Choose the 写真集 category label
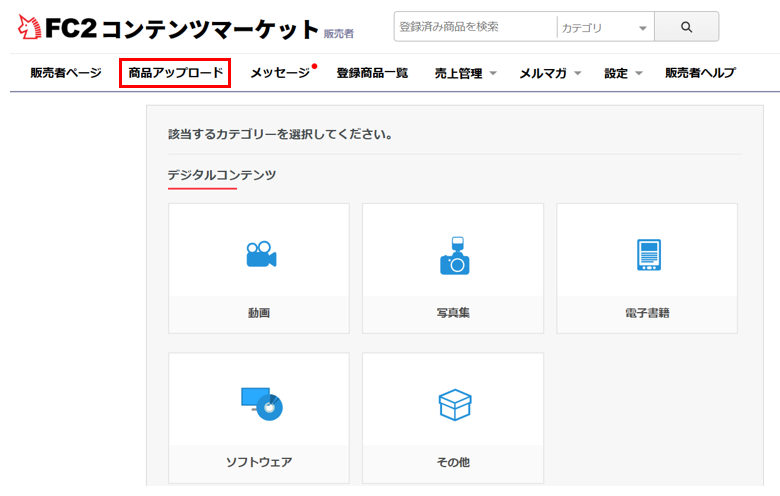The image size is (780, 496). pyautogui.click(x=453, y=313)
